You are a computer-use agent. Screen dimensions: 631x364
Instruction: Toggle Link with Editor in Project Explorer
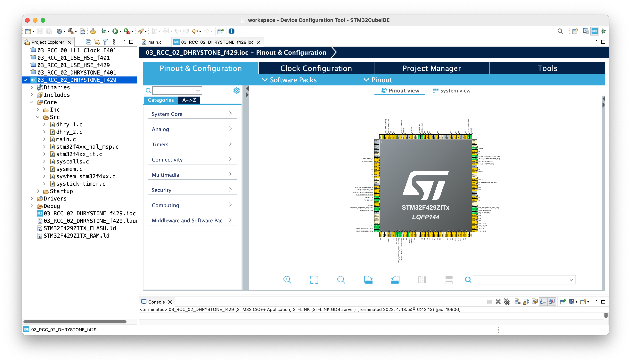[97, 42]
